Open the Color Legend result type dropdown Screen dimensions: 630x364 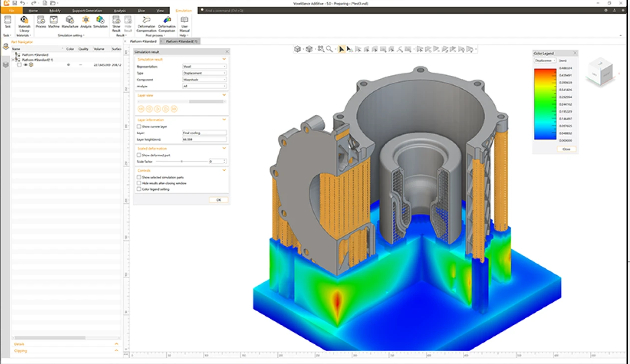(545, 61)
